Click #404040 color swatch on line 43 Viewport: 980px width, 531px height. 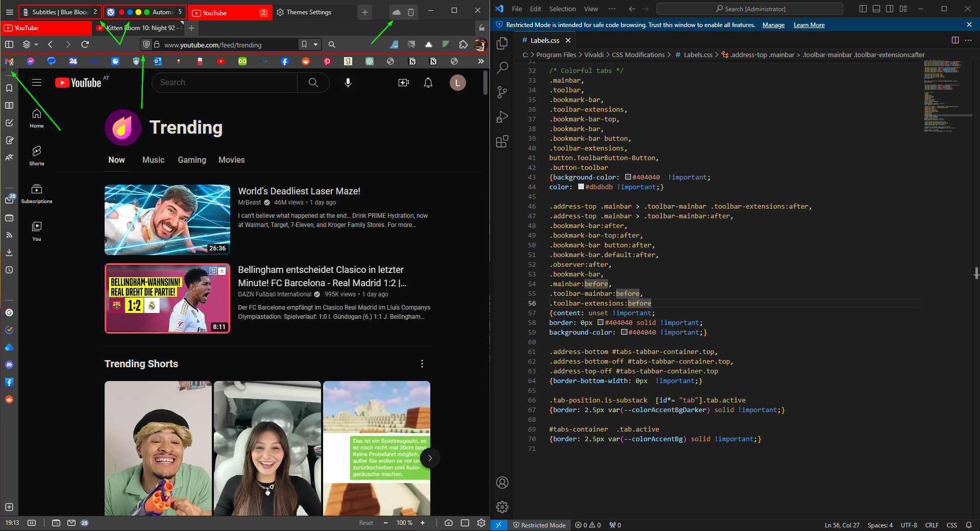(628, 177)
